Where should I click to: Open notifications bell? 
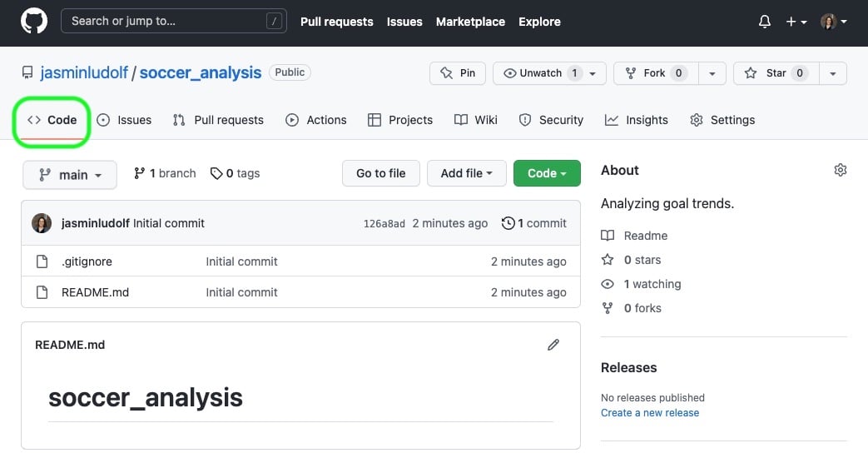(765, 22)
